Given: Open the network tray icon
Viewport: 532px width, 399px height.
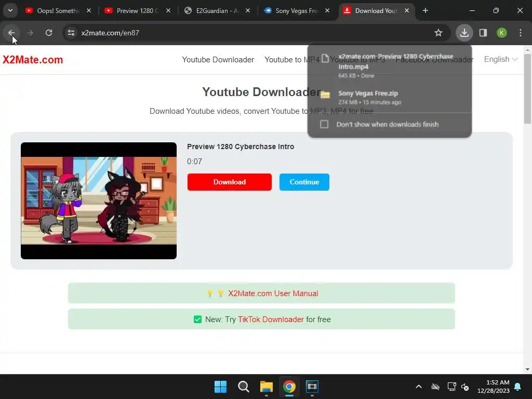Looking at the screenshot, I should coord(451,387).
